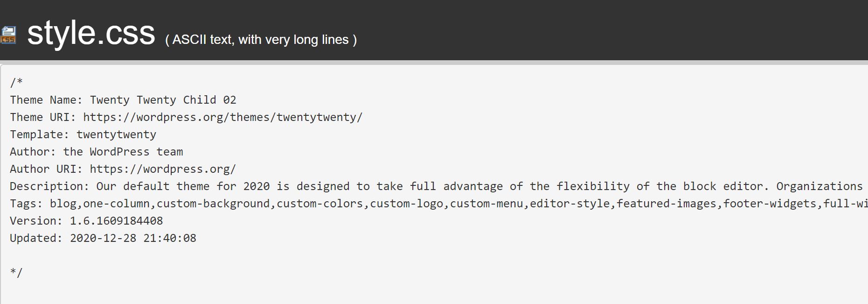Click the custom-background tag text
Screen dimensions: 868x304
(213, 204)
